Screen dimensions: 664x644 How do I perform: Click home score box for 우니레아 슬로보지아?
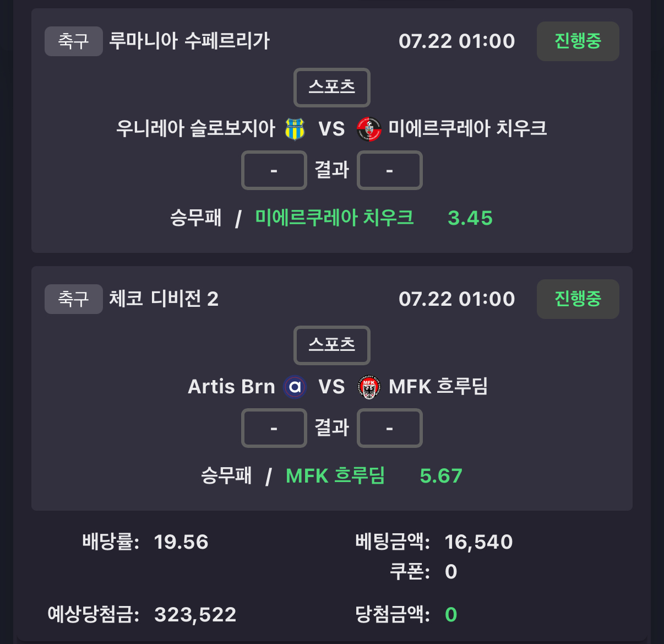pos(274,170)
